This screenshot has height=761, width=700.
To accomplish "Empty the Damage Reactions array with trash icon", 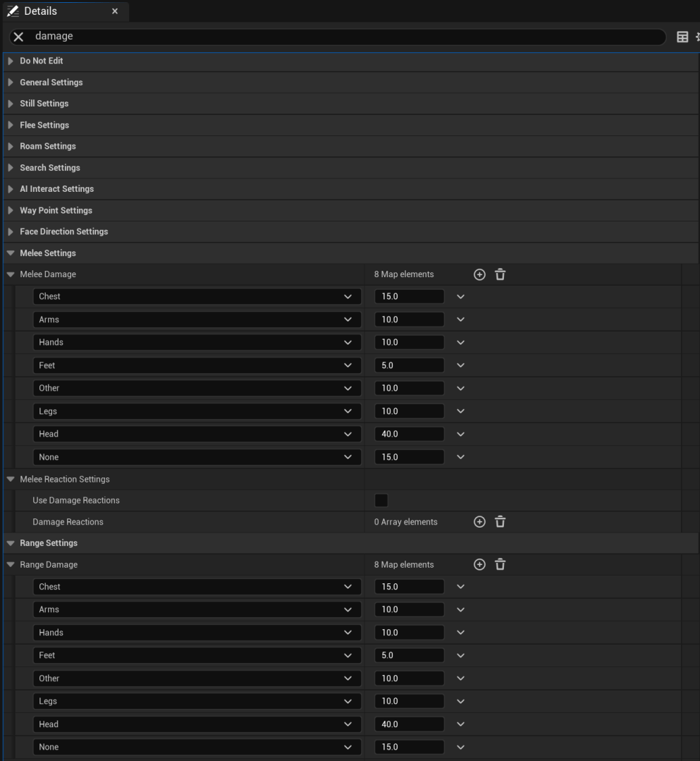I will point(500,522).
